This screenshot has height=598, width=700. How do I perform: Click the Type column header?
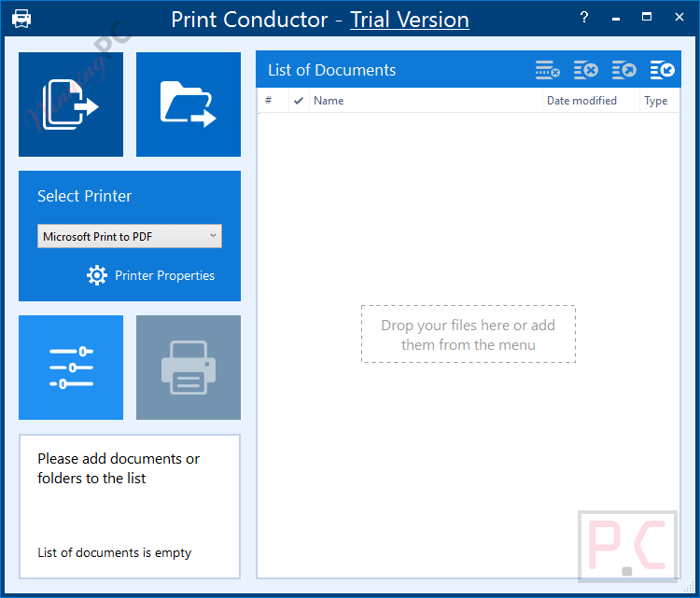pyautogui.click(x=659, y=101)
